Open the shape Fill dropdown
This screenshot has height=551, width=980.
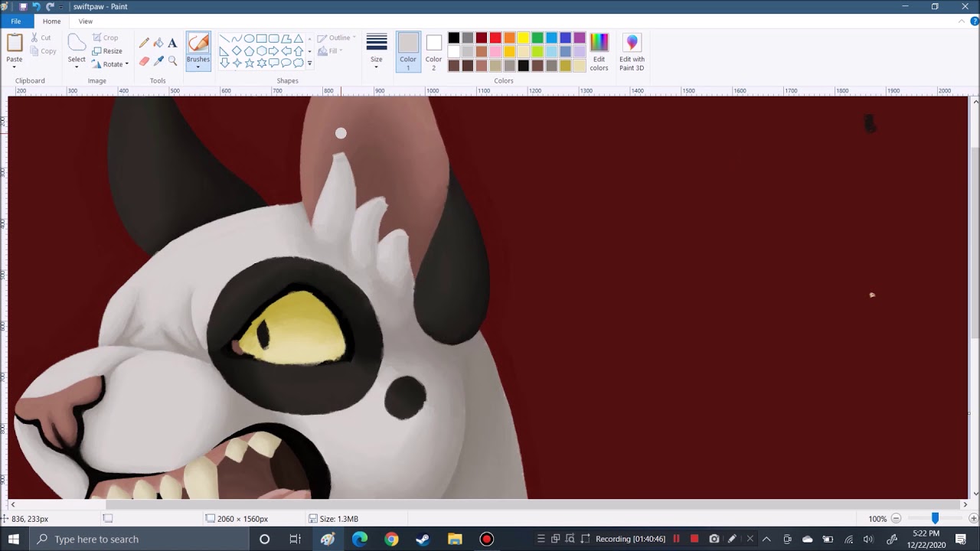click(331, 51)
